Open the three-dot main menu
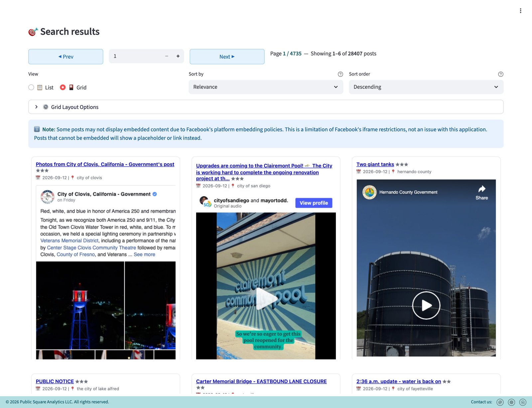The height and width of the screenshot is (408, 532). point(520,11)
